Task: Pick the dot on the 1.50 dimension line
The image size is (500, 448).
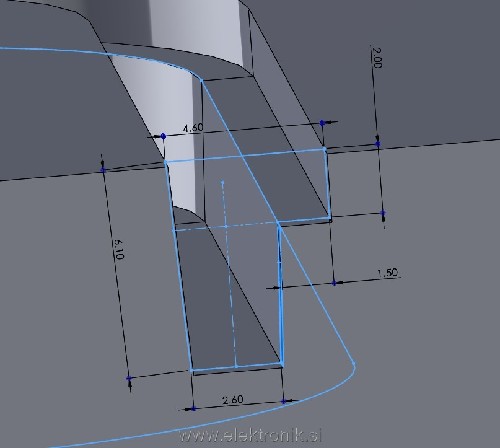Action: coord(334,283)
